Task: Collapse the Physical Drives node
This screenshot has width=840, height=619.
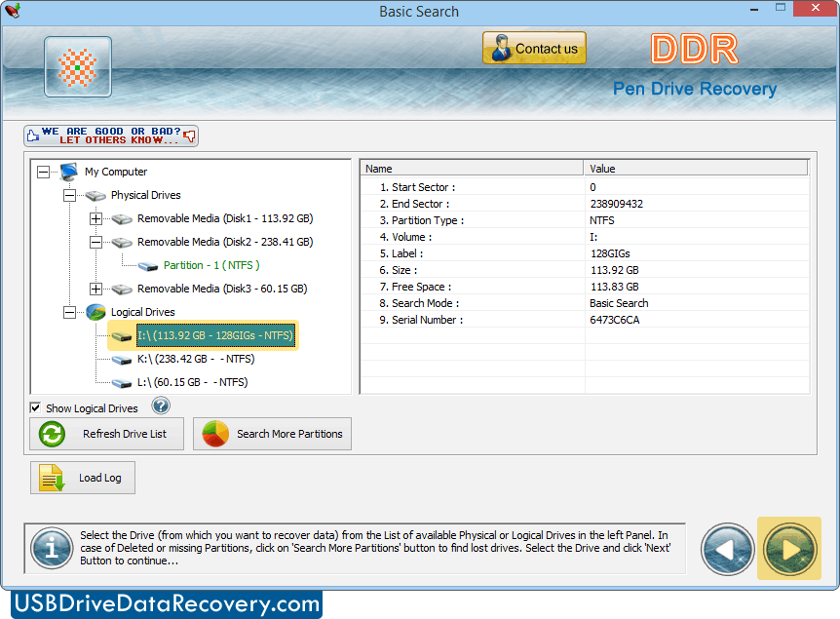Action: [69, 195]
